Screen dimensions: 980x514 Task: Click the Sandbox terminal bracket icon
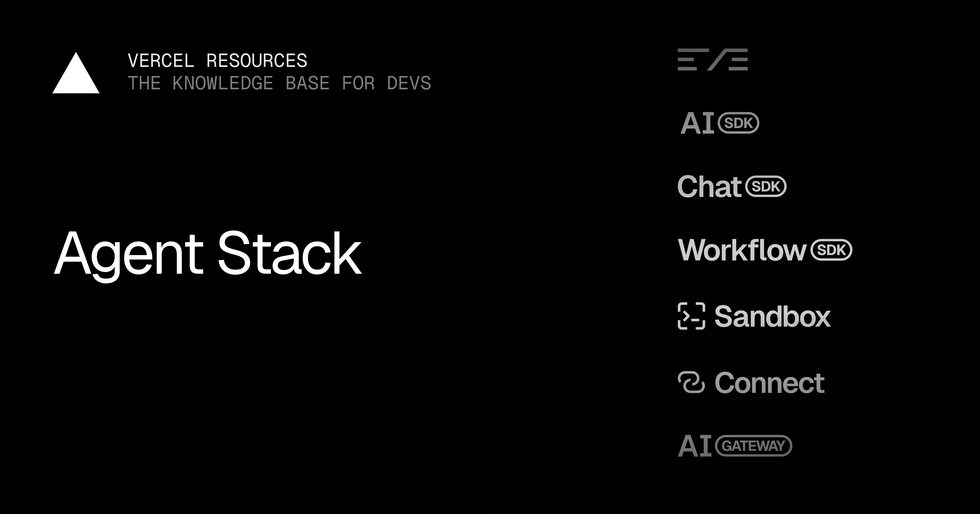pos(691,316)
